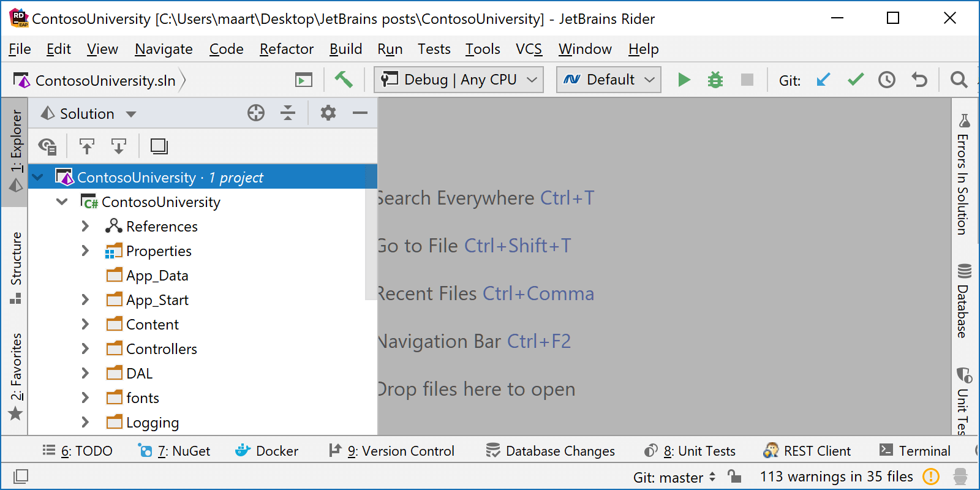Expand the Controllers folder

85,349
